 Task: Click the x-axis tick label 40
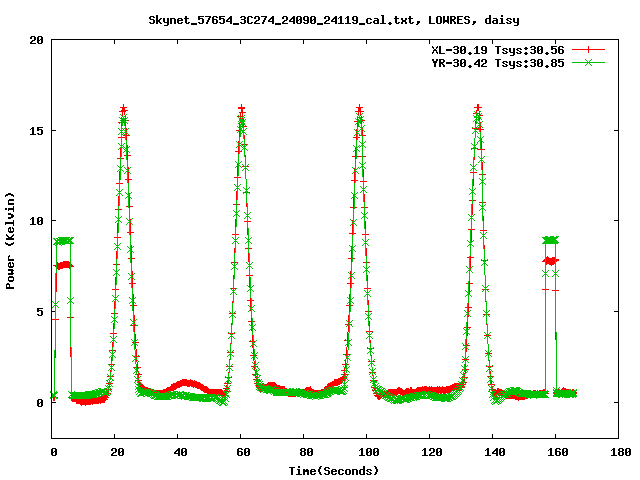pos(180,452)
